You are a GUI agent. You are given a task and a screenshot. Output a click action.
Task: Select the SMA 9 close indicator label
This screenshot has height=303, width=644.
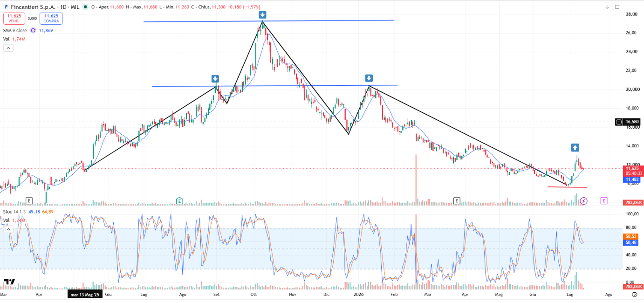[15, 30]
